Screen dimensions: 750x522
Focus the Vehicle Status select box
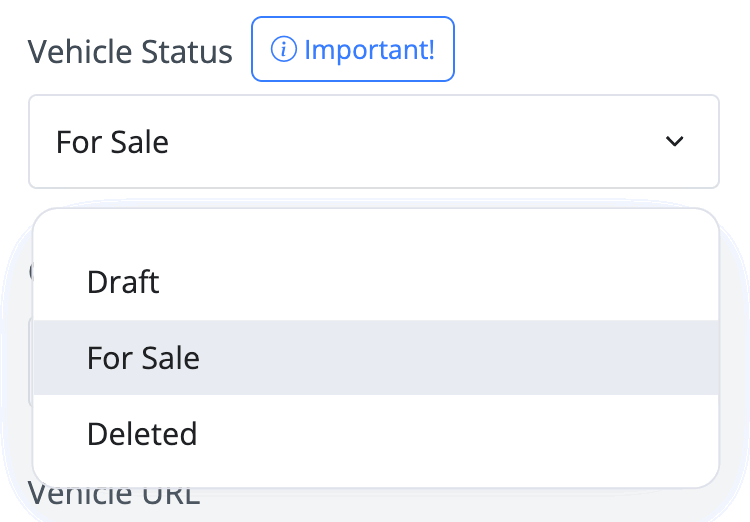click(374, 142)
